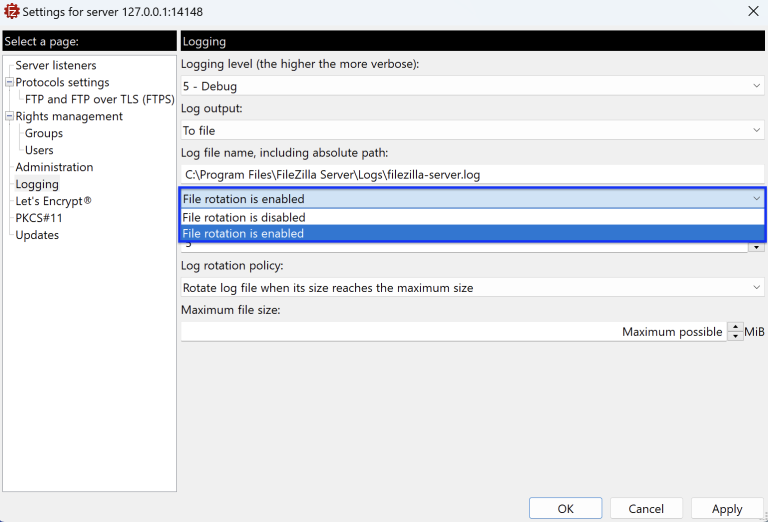Viewport: 768px width, 522px height.
Task: Click the log file name path field
Action: tap(472, 175)
